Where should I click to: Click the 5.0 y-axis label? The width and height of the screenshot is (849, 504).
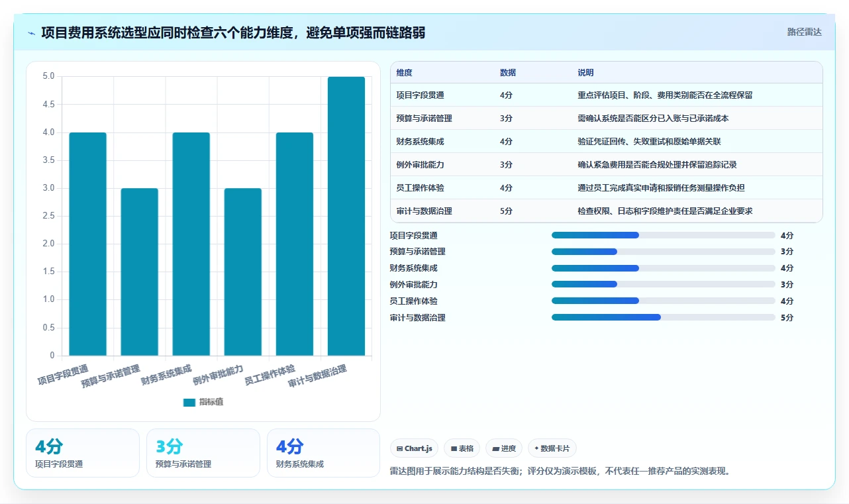pyautogui.click(x=48, y=76)
